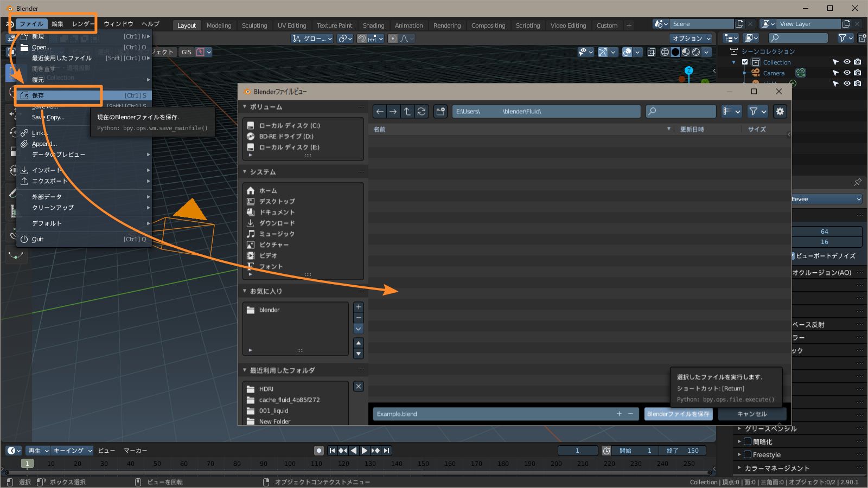Go back in file browser history
The image size is (868, 488).
point(380,112)
